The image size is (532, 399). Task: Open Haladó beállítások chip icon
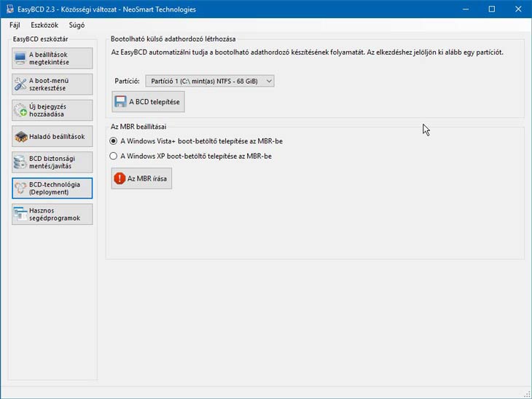(x=21, y=136)
